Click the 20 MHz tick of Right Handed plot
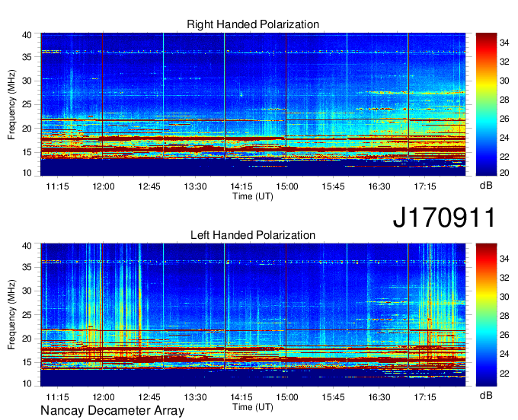This screenshot has height=420, width=518. (27, 129)
